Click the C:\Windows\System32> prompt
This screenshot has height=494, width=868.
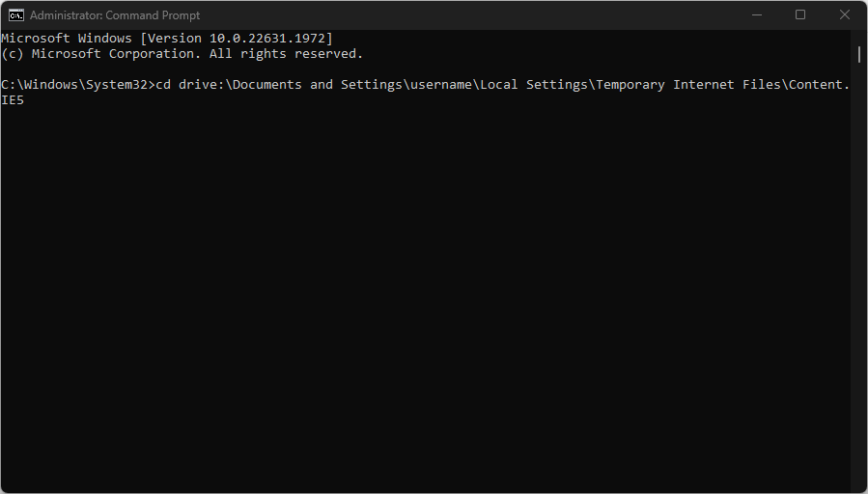(x=78, y=85)
